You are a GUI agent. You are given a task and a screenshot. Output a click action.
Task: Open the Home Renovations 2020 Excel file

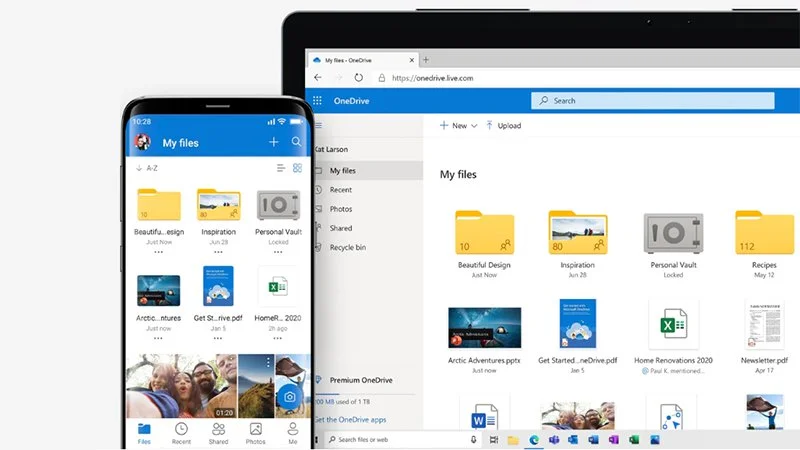click(x=673, y=324)
